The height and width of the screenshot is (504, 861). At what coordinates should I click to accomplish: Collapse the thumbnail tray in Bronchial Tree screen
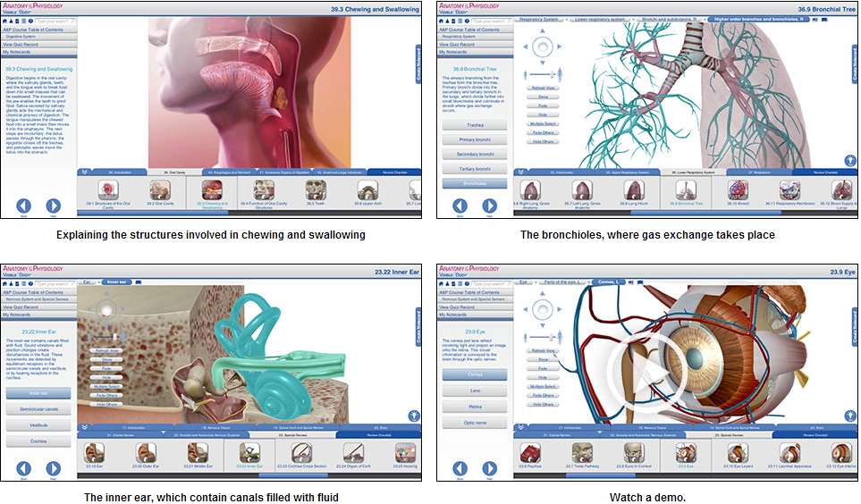coord(520,172)
